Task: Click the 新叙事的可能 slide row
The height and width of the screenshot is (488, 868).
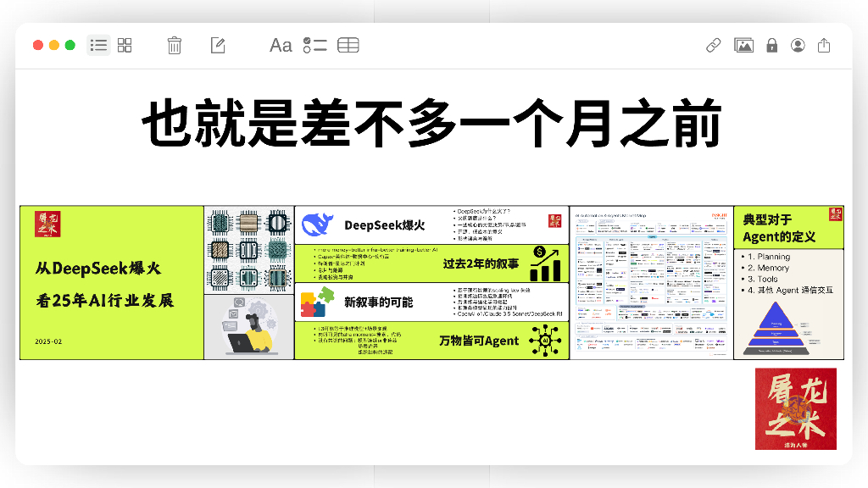Action: [431, 302]
